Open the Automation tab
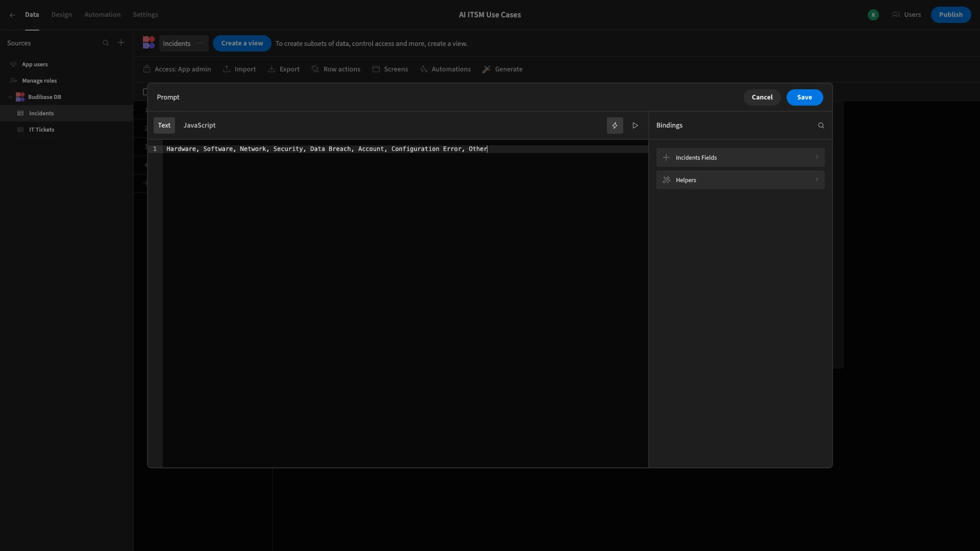This screenshot has width=980, height=551. point(102,15)
